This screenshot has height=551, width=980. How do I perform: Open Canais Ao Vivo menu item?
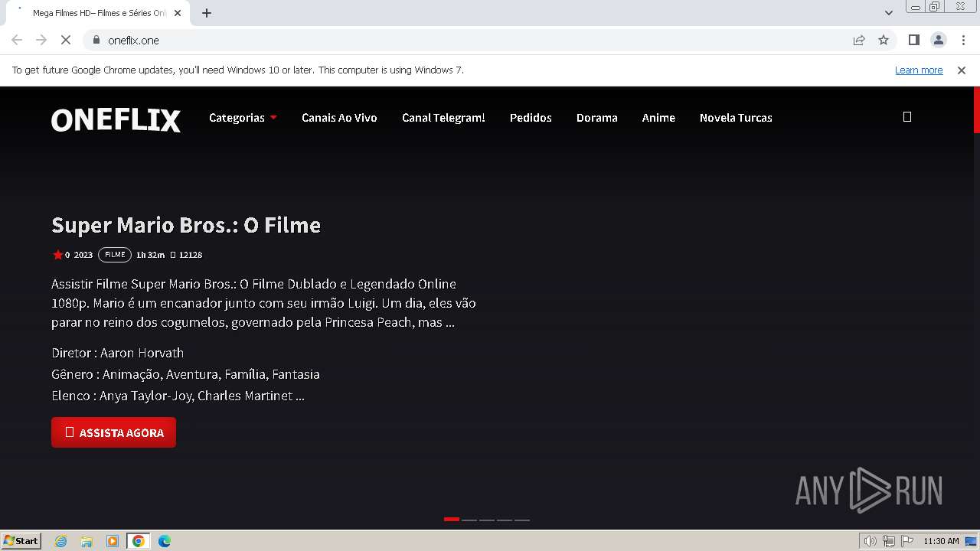339,118
